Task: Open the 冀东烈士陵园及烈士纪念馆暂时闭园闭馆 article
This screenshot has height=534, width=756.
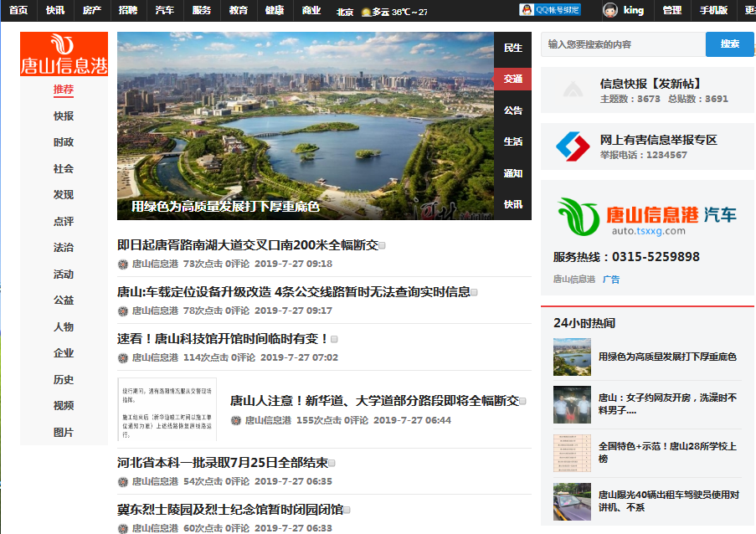Action: 229,509
